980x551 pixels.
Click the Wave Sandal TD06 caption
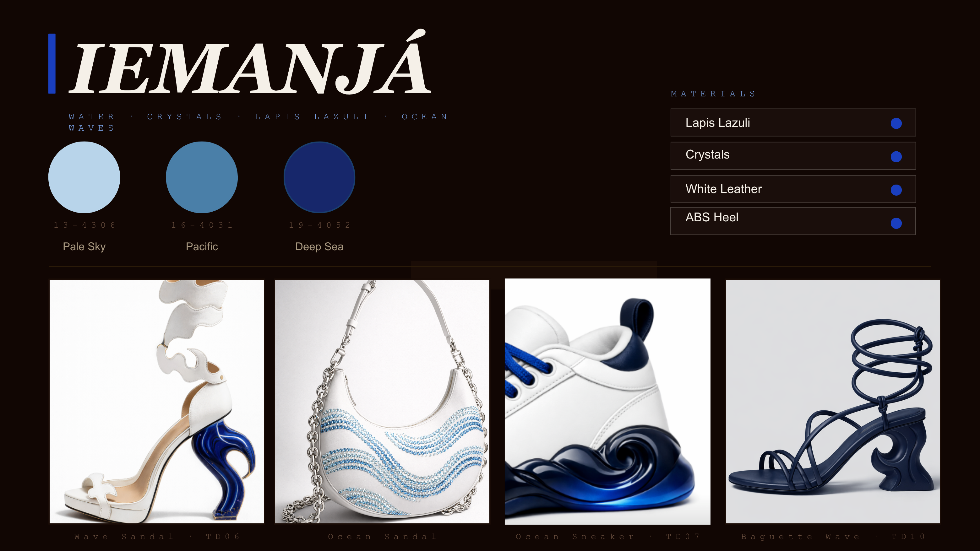[x=157, y=537]
